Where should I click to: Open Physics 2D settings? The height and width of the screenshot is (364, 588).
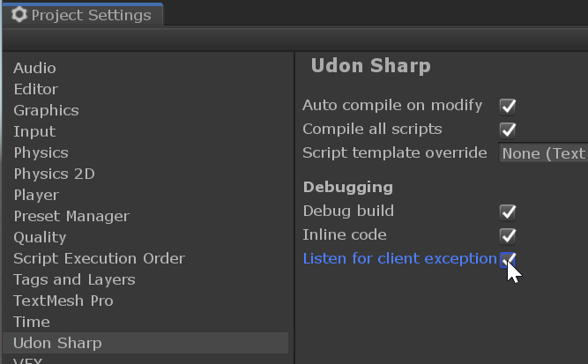click(53, 174)
